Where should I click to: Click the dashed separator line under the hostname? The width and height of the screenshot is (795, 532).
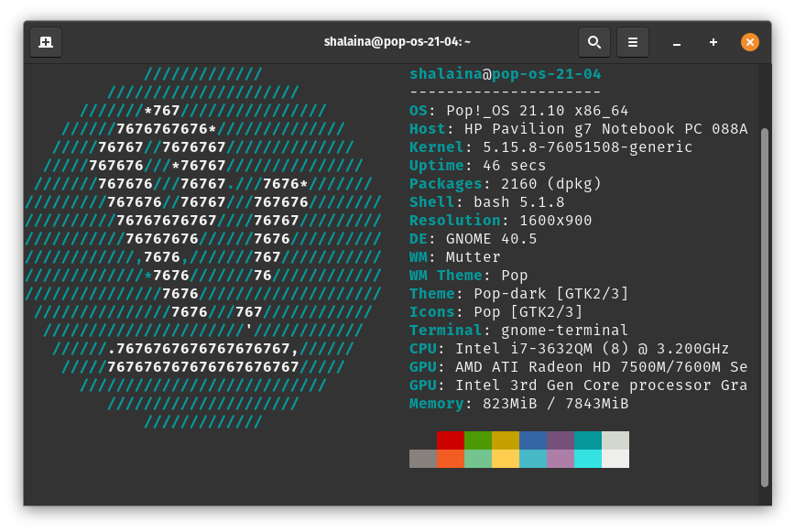[x=506, y=92]
